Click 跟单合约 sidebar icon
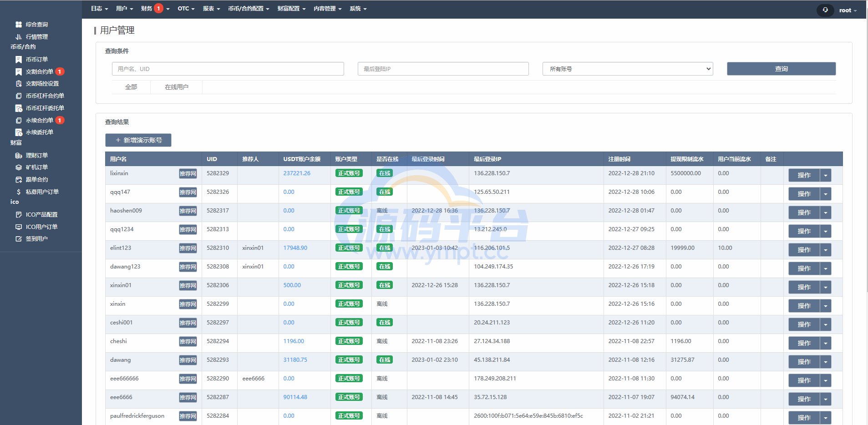The image size is (868, 425). point(19,180)
